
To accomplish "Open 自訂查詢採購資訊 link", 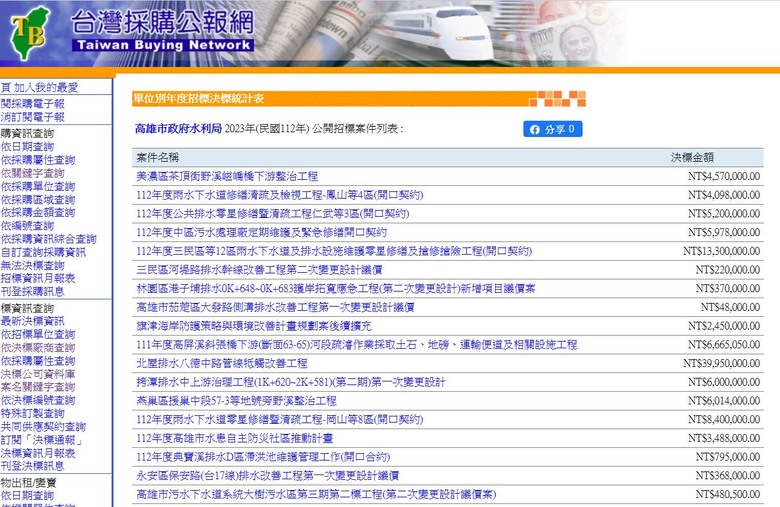I will click(x=43, y=252).
